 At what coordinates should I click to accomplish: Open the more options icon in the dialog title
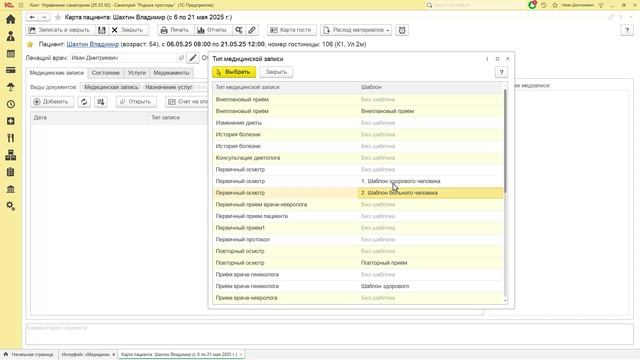[x=487, y=59]
